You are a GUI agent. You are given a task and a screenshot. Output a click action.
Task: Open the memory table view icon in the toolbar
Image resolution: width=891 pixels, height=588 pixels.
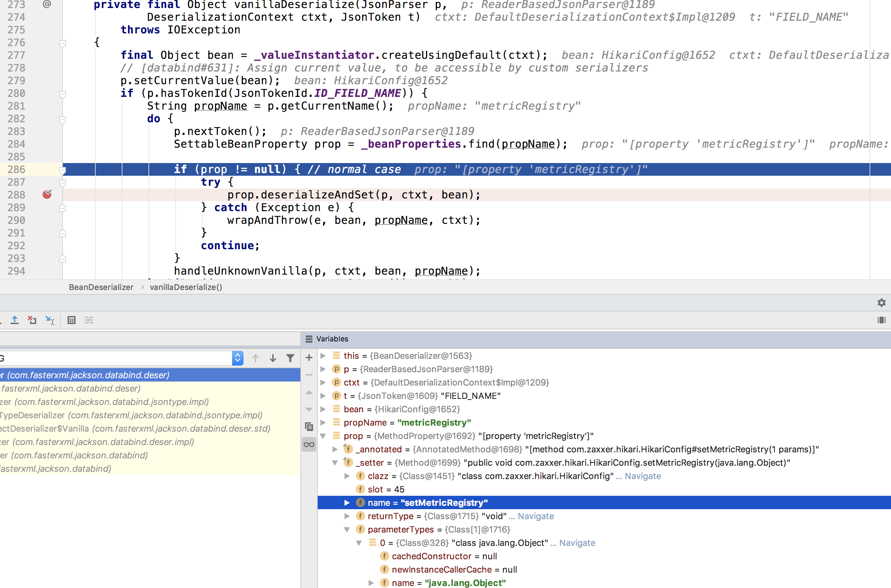pyautogui.click(x=71, y=320)
